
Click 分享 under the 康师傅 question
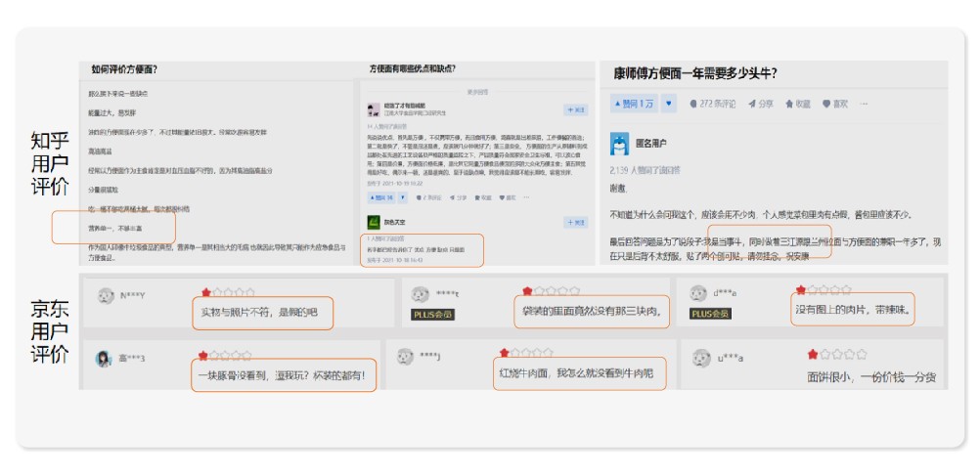click(x=761, y=104)
